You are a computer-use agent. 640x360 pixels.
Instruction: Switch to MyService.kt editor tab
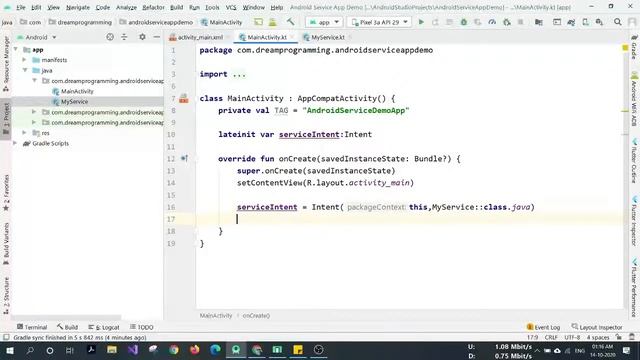(324, 37)
